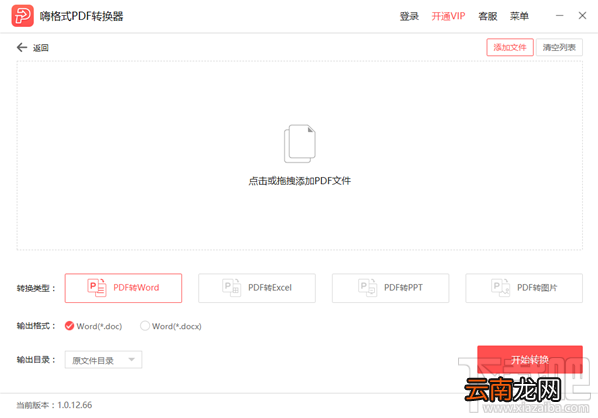Click the 添加文件 button
The width and height of the screenshot is (598, 418).
coord(510,47)
